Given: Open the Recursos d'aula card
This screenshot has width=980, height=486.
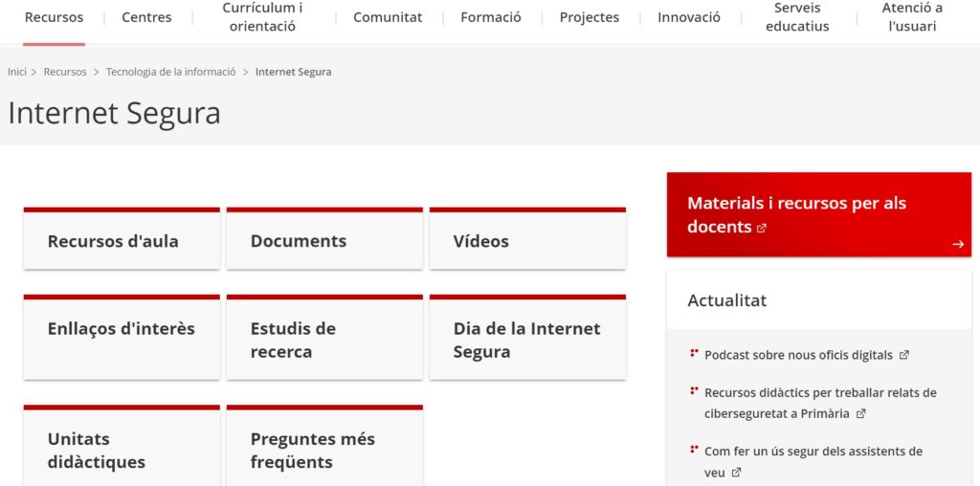Looking at the screenshot, I should (122, 240).
